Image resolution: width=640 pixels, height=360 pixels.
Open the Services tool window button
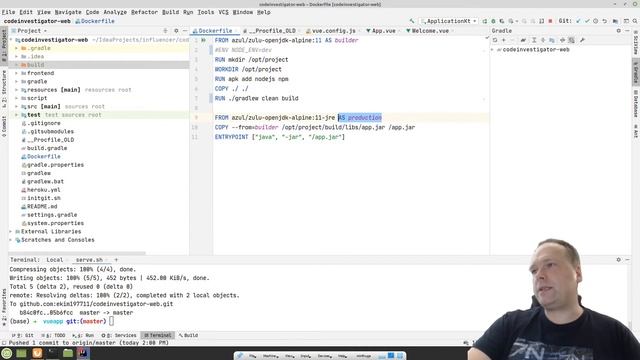click(x=119, y=335)
